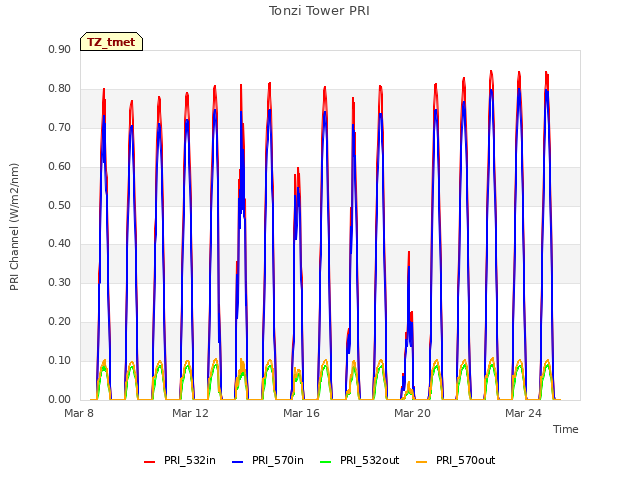
Task: Click the 0.10 y-axis tick label
Action: 59,360
